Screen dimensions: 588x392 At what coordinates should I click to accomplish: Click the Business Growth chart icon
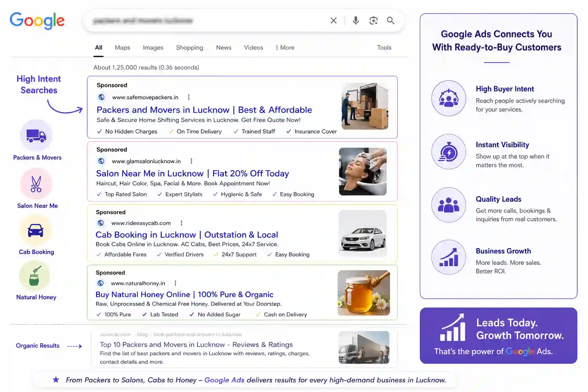pyautogui.click(x=449, y=257)
